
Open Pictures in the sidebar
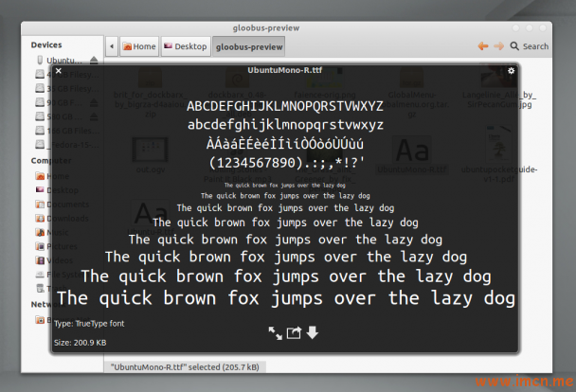[x=56, y=246]
